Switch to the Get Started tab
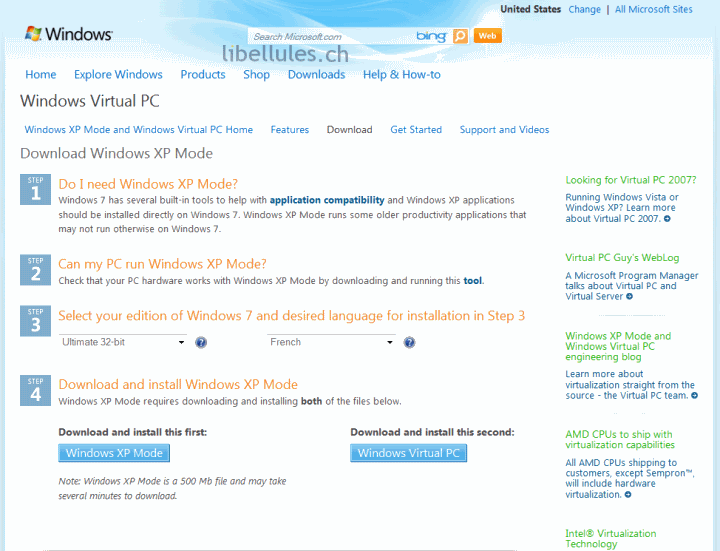The height and width of the screenshot is (551, 720). click(416, 130)
